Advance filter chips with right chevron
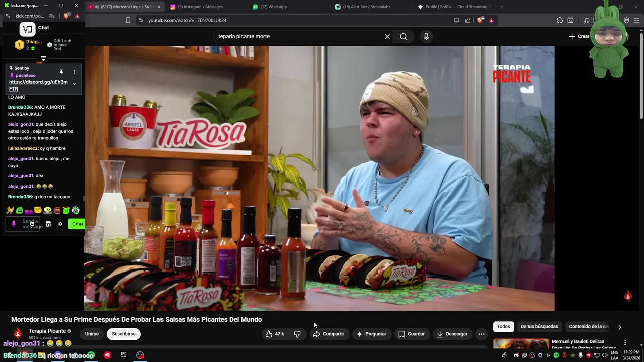 pyautogui.click(x=620, y=327)
